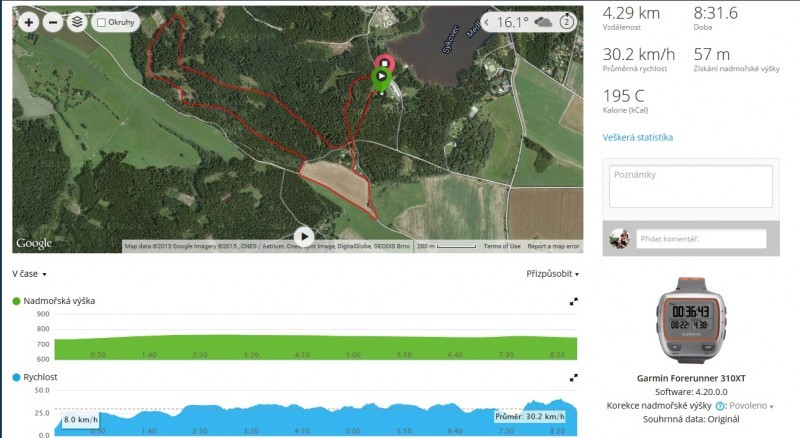Zoom in on the map
This screenshot has height=438, width=800.
(x=29, y=22)
